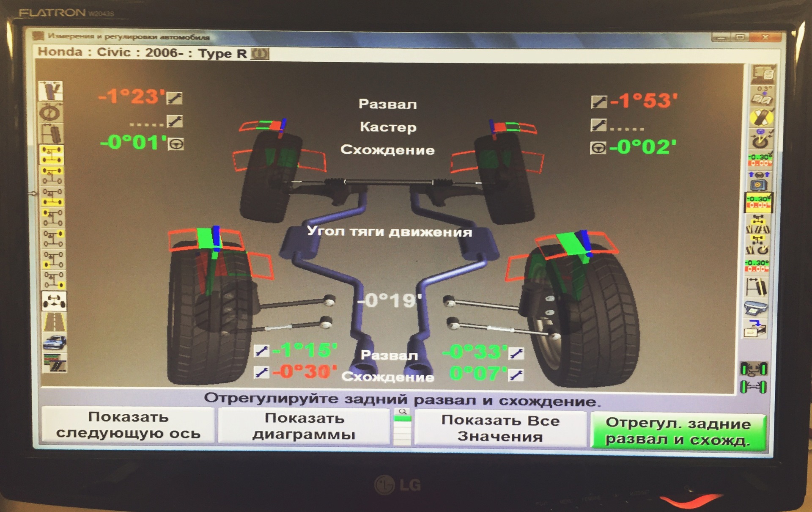
Task: Open the file drawer save icon with blue arrow
Action: (755, 329)
